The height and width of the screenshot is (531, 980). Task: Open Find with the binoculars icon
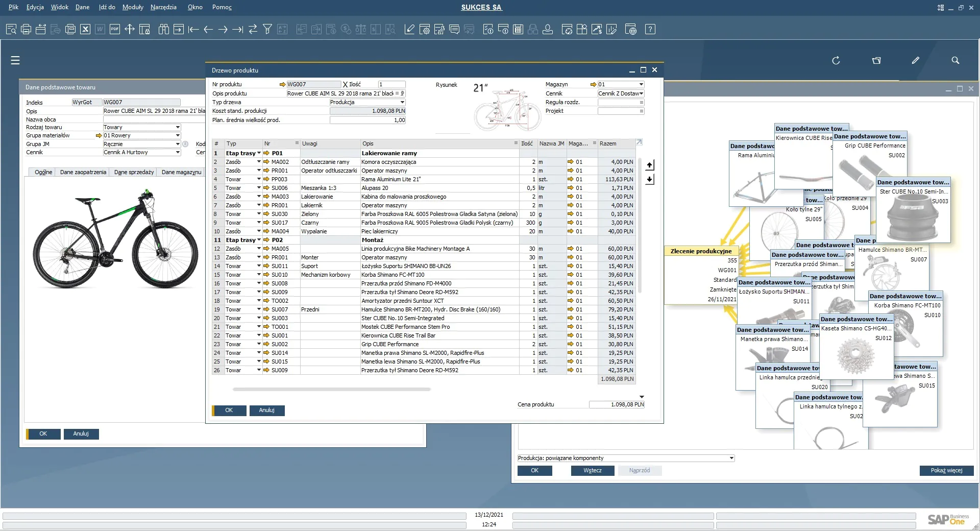[x=163, y=30]
